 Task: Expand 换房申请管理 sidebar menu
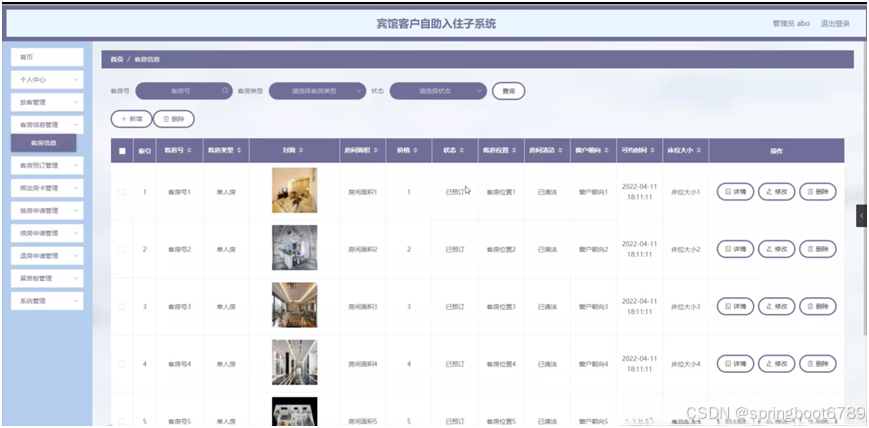coord(47,211)
